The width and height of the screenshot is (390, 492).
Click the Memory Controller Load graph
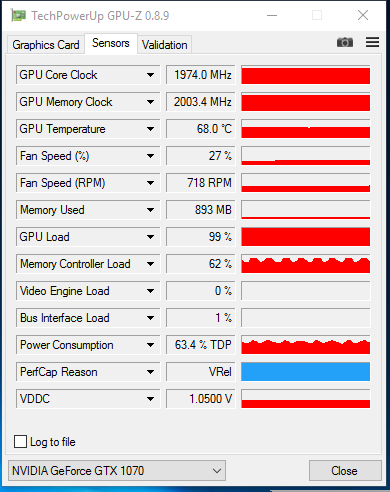coord(306,264)
